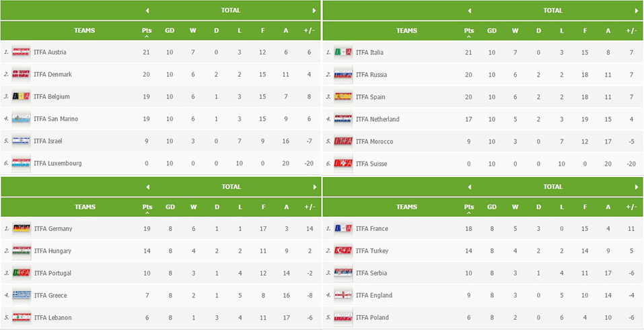
Task: Go to previous view in Austria group table
Action: pos(147,11)
